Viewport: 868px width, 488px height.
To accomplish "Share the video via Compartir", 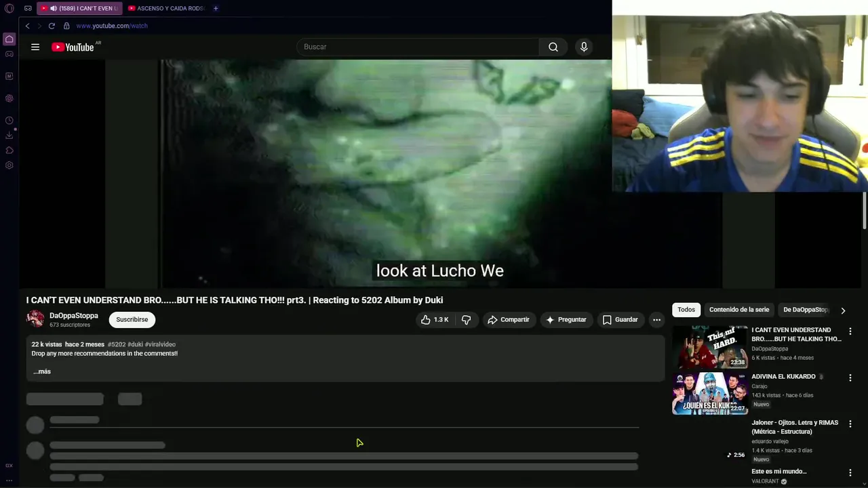I will tap(509, 320).
